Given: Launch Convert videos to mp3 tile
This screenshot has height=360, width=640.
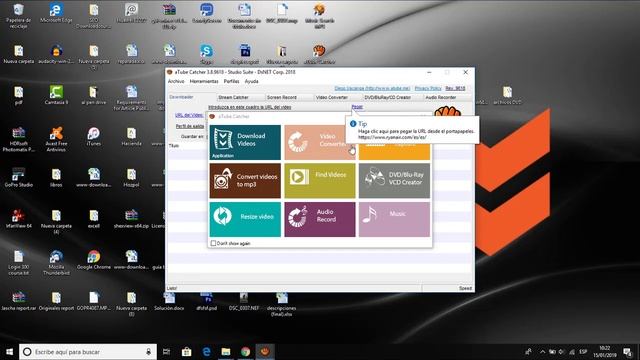Looking at the screenshot, I should tap(245, 180).
